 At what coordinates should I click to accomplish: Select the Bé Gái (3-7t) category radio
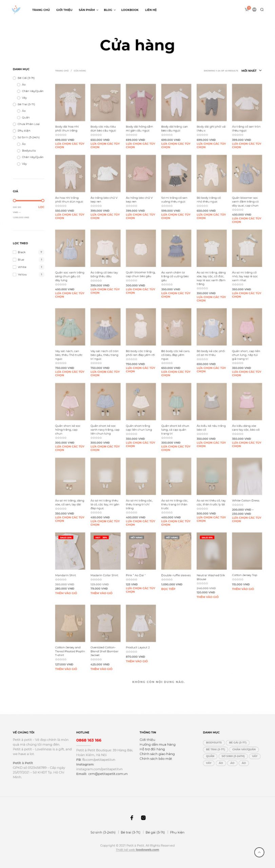[15, 78]
